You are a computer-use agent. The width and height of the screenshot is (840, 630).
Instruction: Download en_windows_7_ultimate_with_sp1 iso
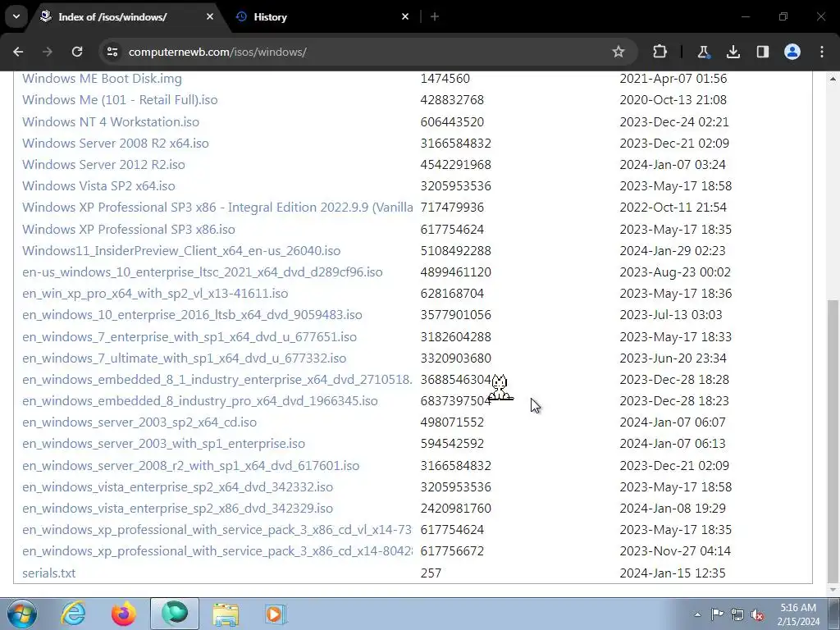(x=185, y=359)
